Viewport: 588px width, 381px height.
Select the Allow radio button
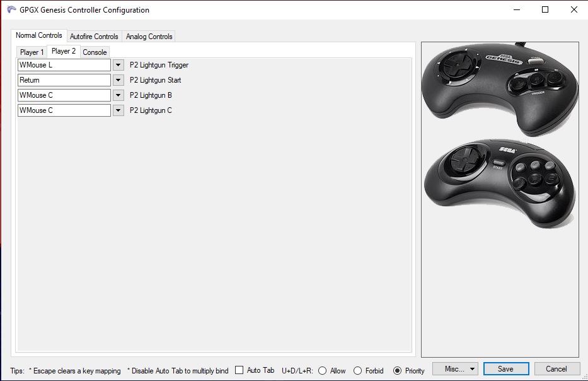(x=322, y=371)
